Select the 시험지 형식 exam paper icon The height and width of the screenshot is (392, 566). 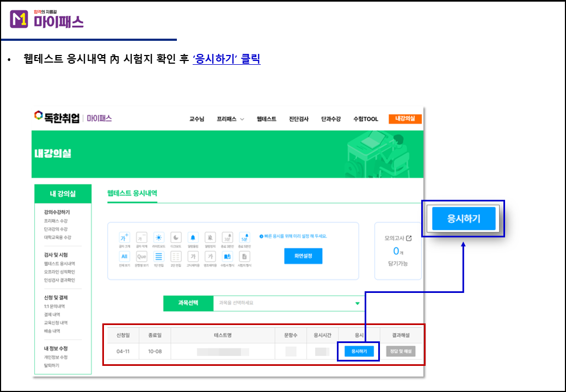pyautogui.click(x=245, y=256)
